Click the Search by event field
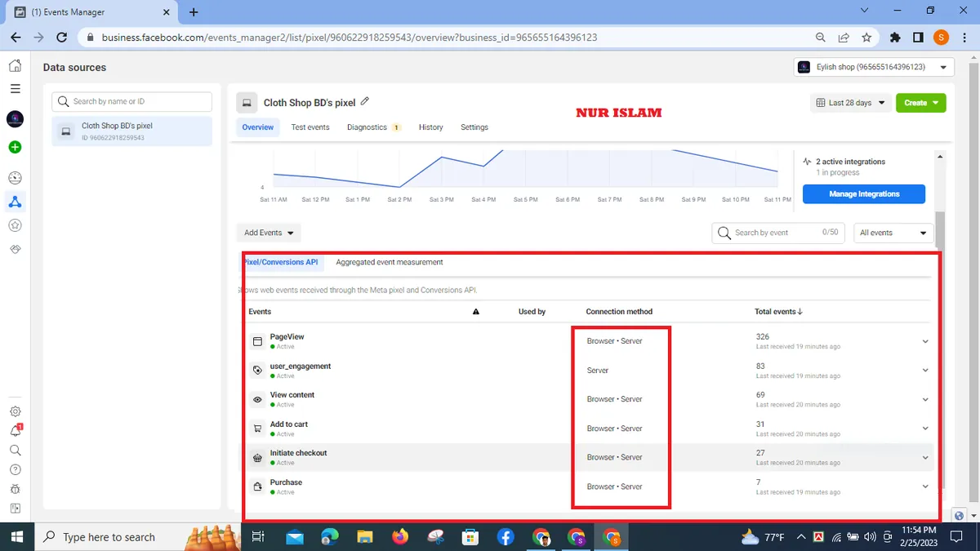 pyautogui.click(x=778, y=233)
